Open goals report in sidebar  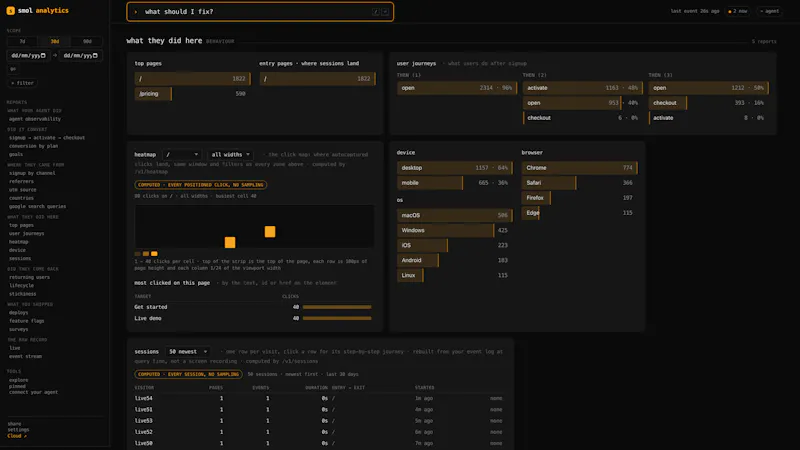[x=16, y=154]
